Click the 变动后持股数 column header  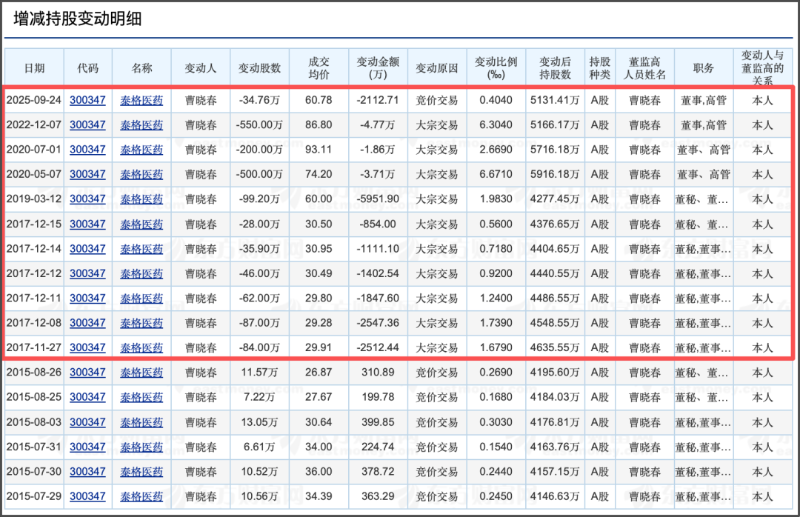click(555, 68)
